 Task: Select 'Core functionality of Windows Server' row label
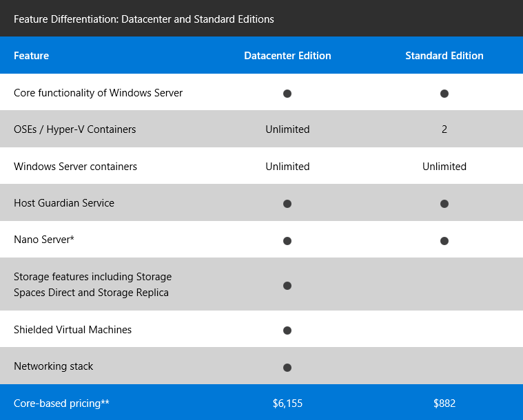point(98,93)
